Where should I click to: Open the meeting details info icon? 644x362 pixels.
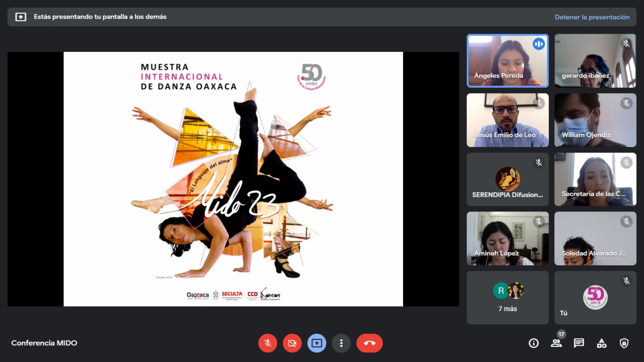coord(533,343)
